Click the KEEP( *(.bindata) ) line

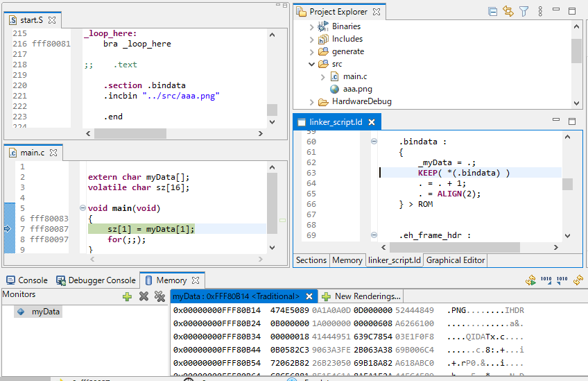tap(464, 173)
